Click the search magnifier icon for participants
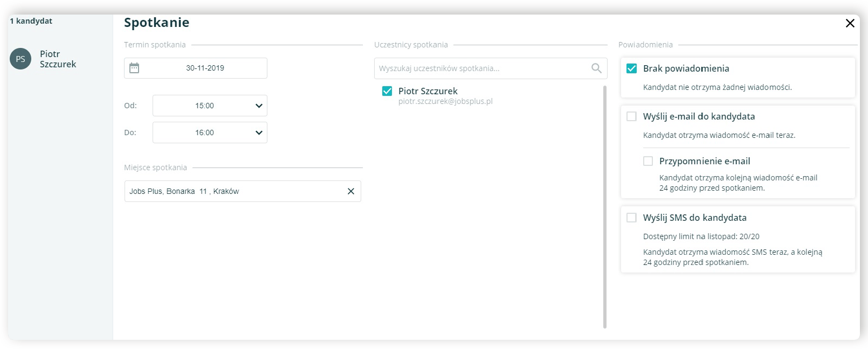Screen dimensions: 868x349 (x=596, y=68)
